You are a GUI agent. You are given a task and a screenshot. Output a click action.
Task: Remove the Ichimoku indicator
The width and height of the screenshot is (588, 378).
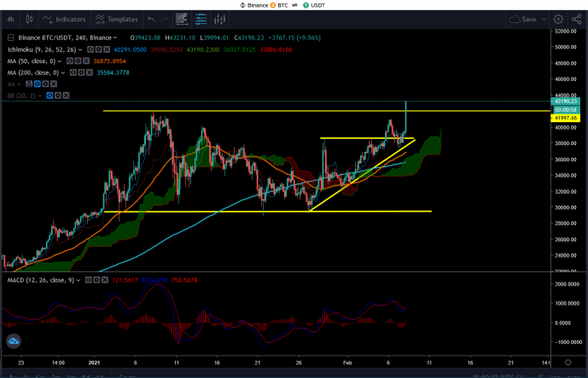click(x=107, y=49)
